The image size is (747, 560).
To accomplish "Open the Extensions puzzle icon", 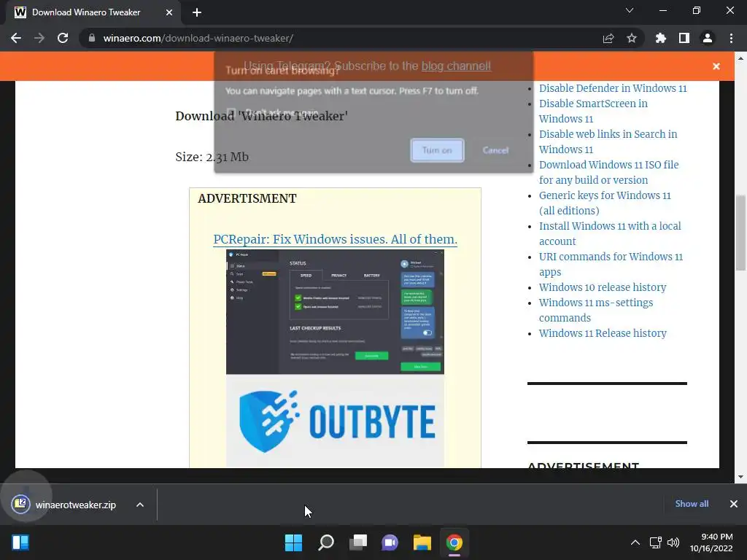I will (x=660, y=38).
